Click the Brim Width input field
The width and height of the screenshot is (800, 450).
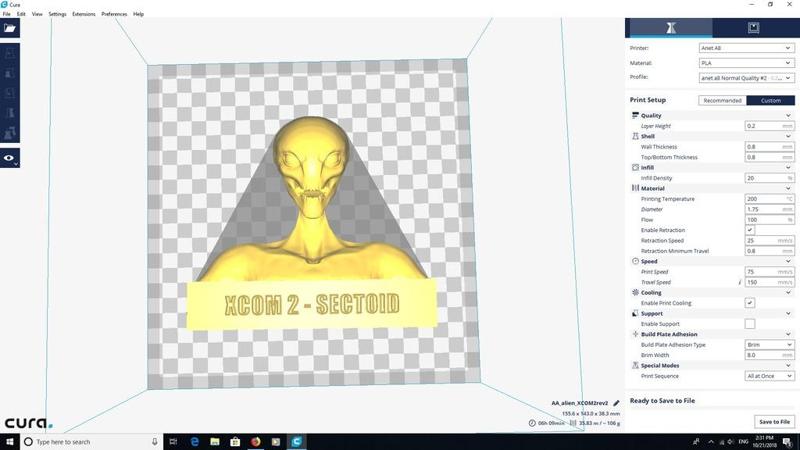click(x=769, y=355)
